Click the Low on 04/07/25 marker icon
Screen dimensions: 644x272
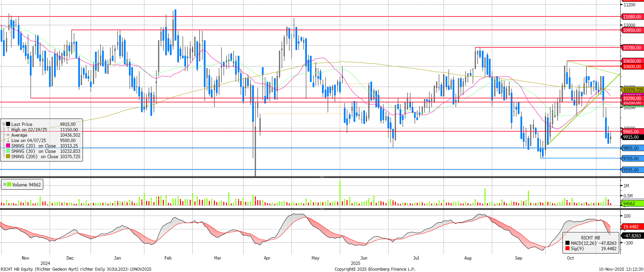[x=8, y=140]
